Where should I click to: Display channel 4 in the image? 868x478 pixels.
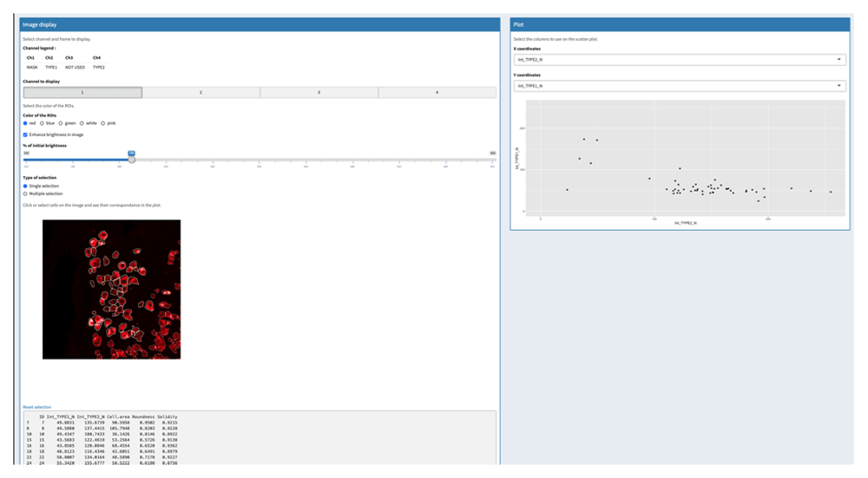pos(437,92)
